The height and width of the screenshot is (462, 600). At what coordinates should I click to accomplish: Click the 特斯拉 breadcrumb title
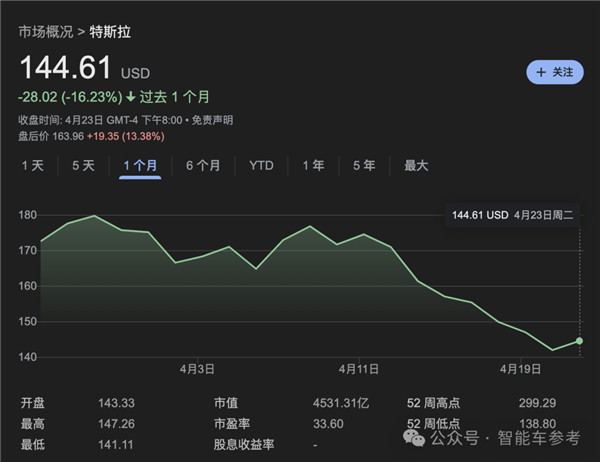pyautogui.click(x=110, y=32)
